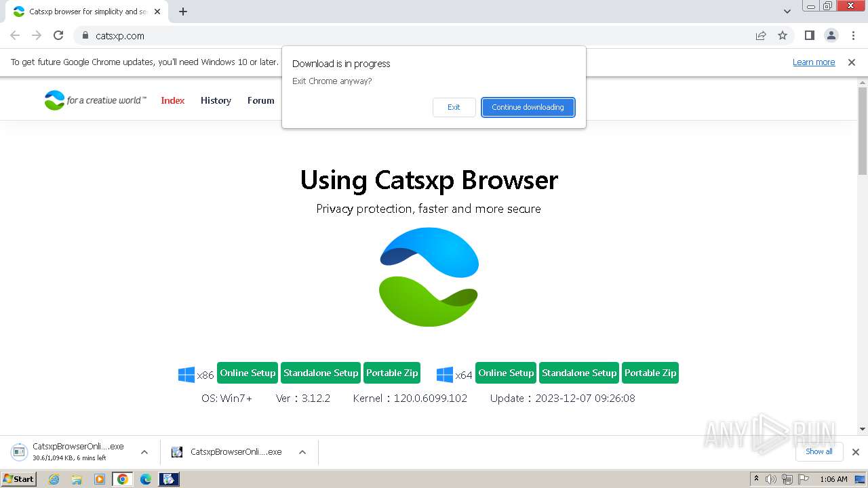Click the Kernel: 120.0.6099.102 text
This screenshot has width=868, height=488.
pyautogui.click(x=410, y=398)
